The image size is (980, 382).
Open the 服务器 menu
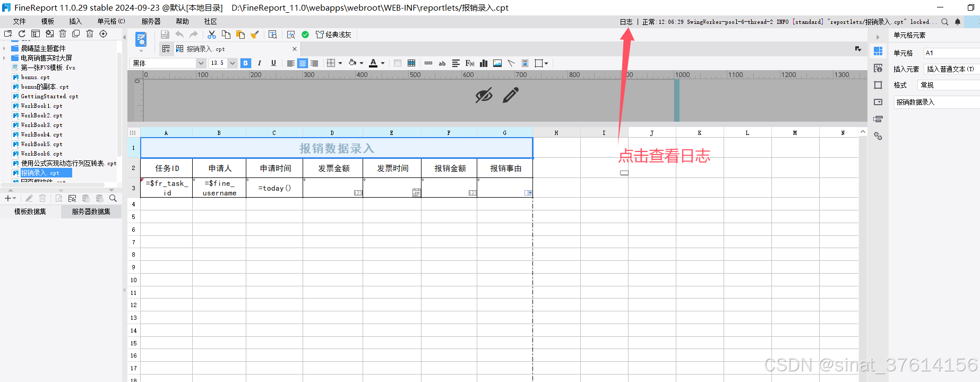(151, 22)
